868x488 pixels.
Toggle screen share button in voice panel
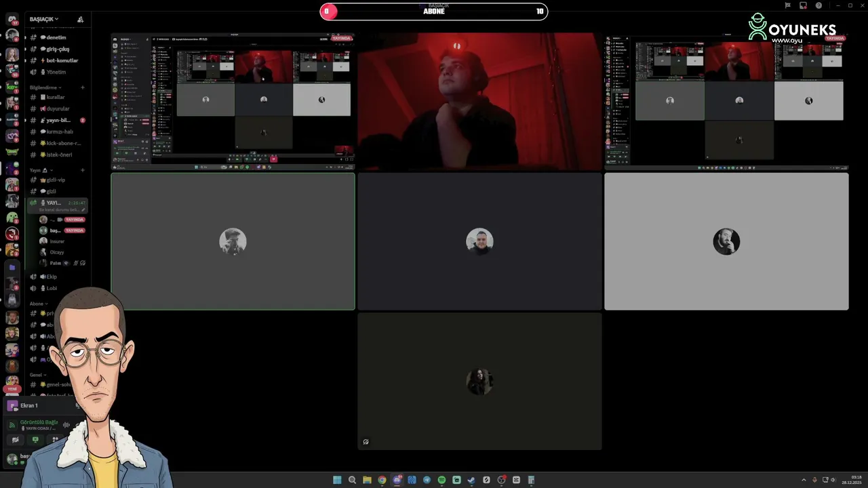coord(35,440)
